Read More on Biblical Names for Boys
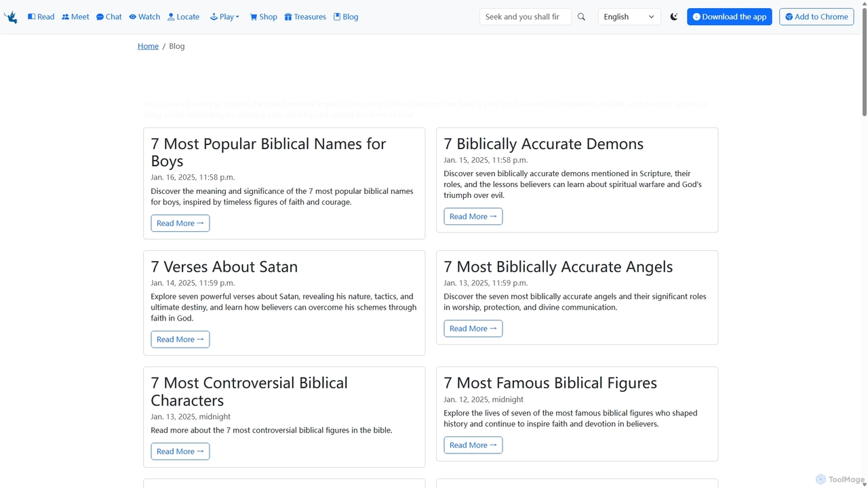 click(x=180, y=223)
